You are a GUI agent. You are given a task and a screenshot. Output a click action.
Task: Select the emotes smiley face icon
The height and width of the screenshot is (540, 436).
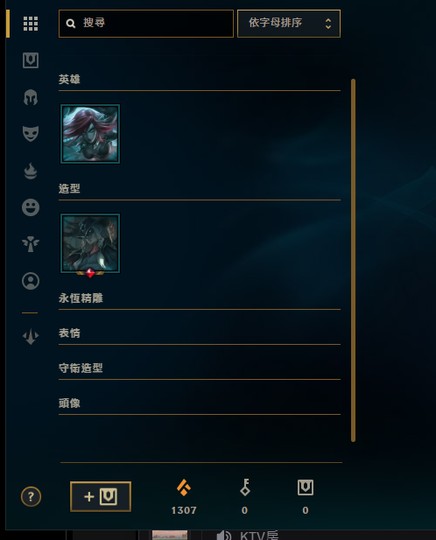click(x=31, y=207)
